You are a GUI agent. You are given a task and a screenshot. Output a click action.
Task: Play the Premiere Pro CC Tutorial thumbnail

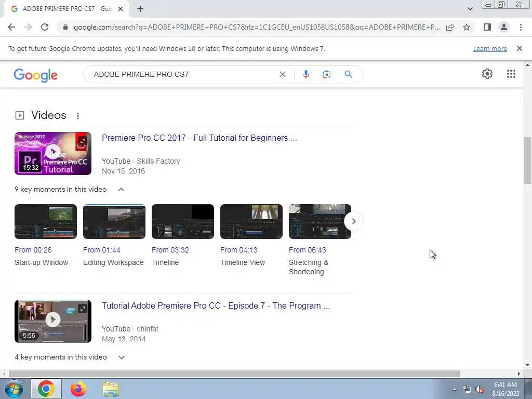[x=53, y=153]
